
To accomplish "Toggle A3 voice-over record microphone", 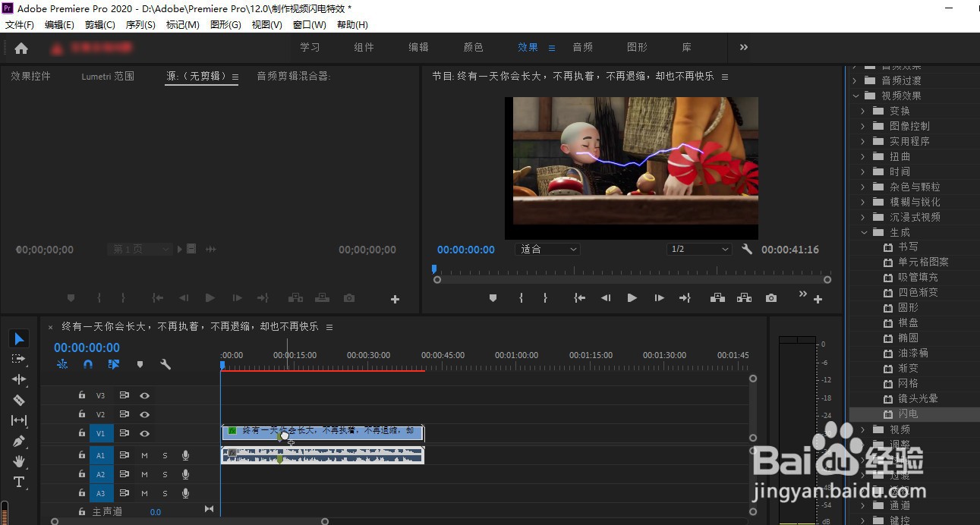I will coord(185,493).
